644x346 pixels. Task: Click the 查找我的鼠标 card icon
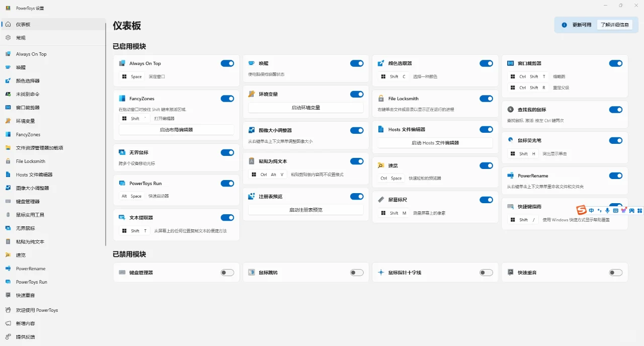coord(510,110)
